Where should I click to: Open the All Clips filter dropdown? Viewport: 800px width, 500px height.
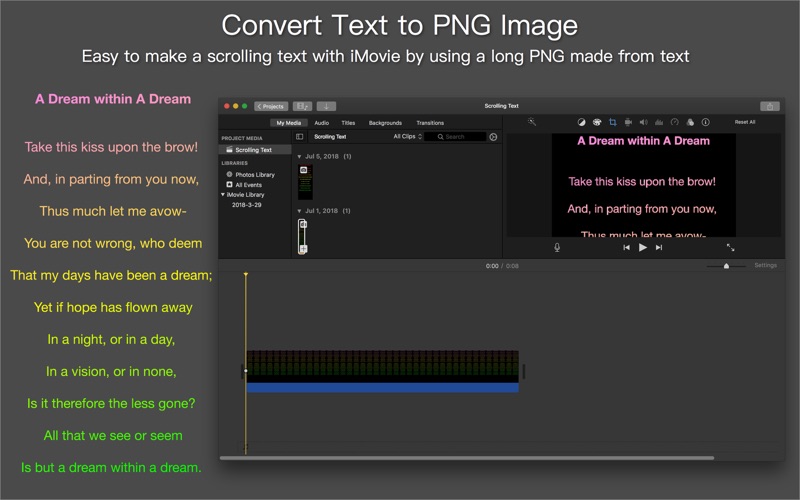[x=407, y=136]
